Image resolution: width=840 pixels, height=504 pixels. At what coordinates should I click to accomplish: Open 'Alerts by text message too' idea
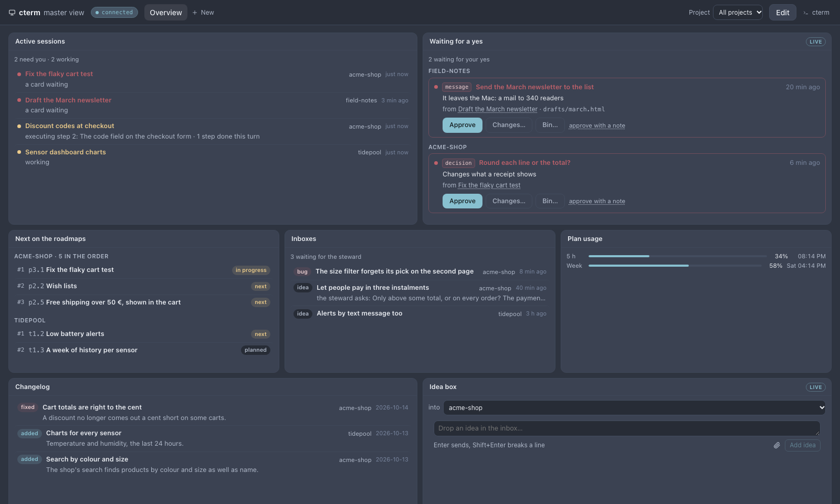point(420,313)
